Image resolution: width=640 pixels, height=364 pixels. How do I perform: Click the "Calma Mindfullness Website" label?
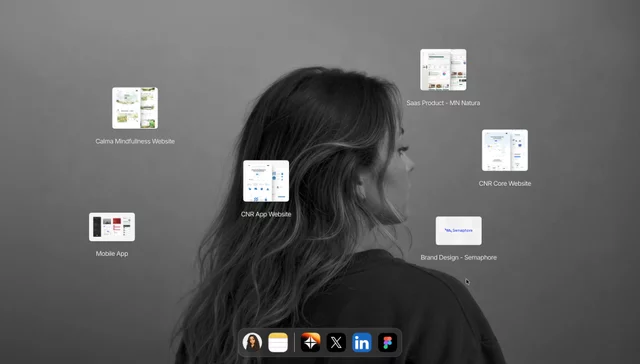point(135,141)
